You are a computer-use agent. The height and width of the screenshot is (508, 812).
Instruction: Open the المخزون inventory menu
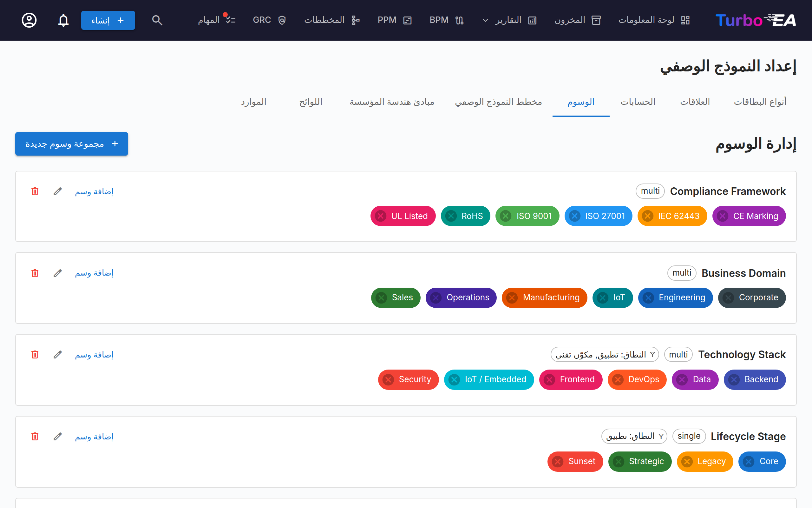point(578,20)
